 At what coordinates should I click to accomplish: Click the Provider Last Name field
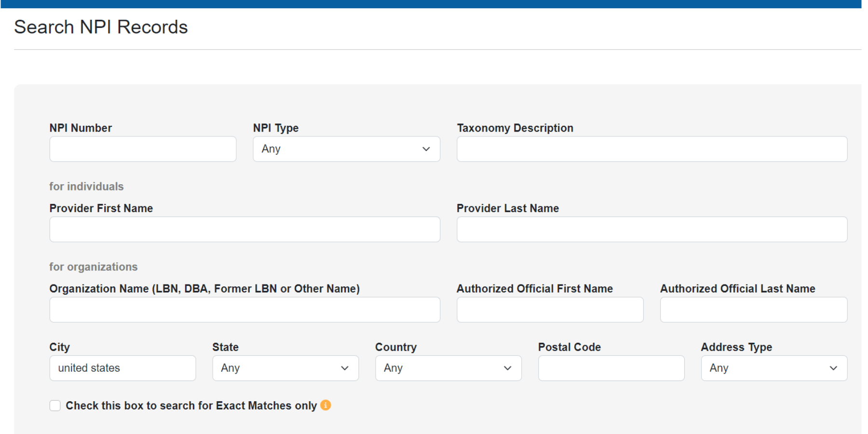pos(651,229)
